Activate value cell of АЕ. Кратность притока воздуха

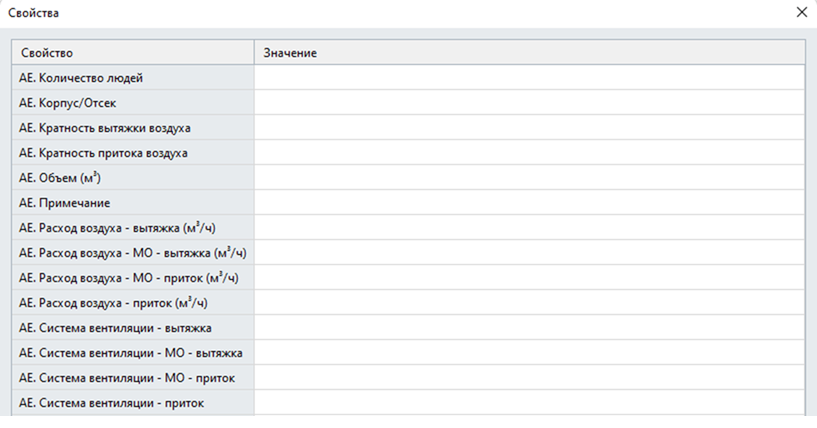tap(529, 152)
